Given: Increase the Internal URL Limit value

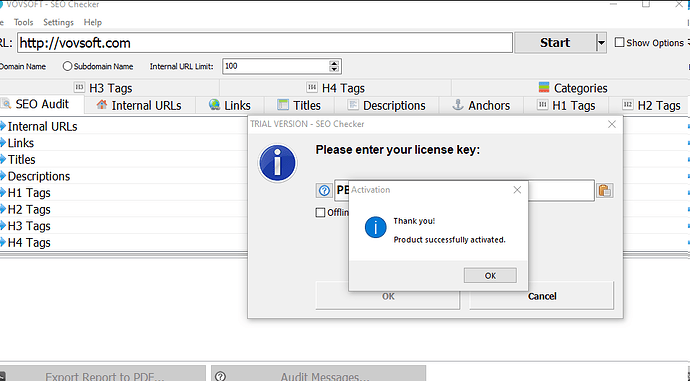Looking at the screenshot, I should 334,63.
